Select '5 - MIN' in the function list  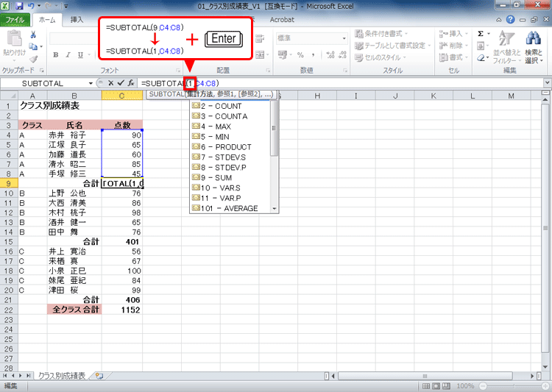coord(230,137)
